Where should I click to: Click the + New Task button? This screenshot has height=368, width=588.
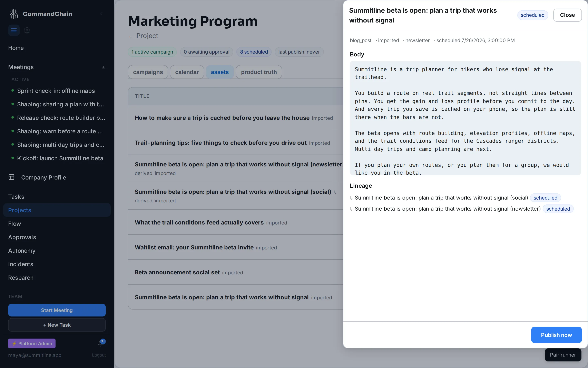point(57,325)
